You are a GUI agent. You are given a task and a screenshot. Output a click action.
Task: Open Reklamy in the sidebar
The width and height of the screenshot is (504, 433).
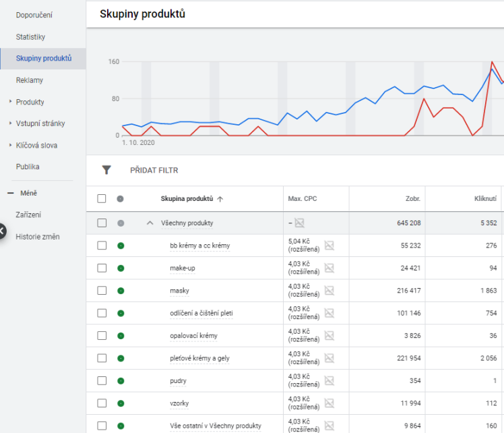[x=30, y=80]
